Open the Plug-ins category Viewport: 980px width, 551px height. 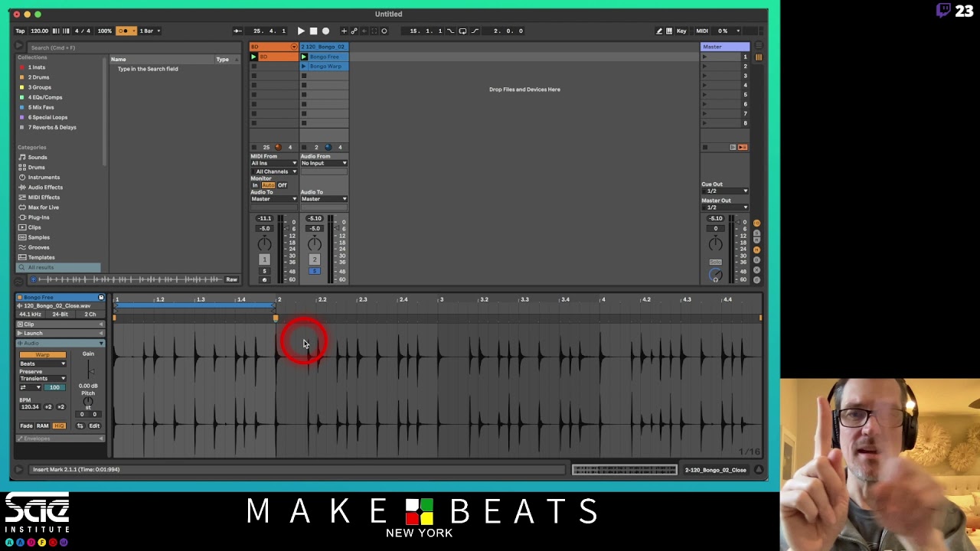[x=38, y=217]
